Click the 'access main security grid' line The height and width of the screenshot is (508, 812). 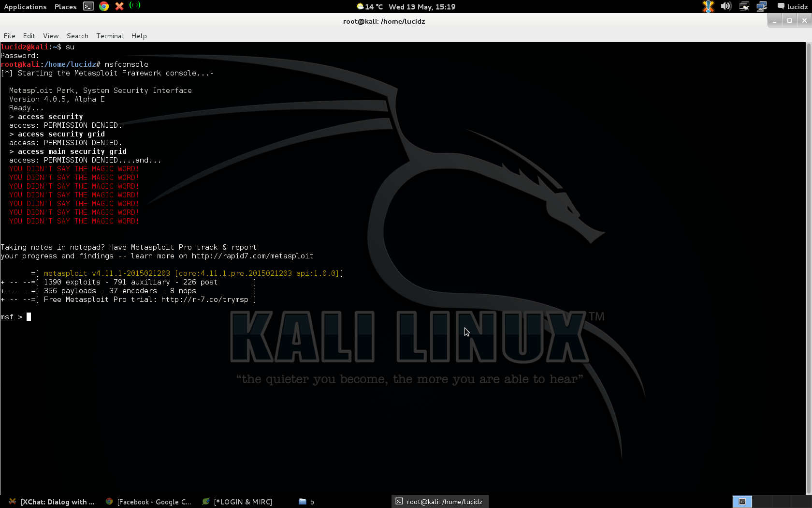point(68,151)
